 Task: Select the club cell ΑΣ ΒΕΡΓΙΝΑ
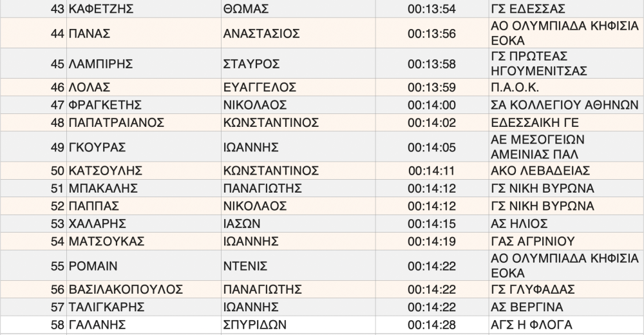click(526, 307)
